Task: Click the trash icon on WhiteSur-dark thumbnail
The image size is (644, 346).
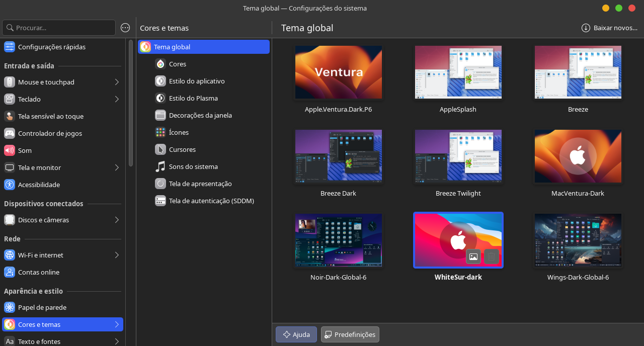Action: click(x=491, y=256)
